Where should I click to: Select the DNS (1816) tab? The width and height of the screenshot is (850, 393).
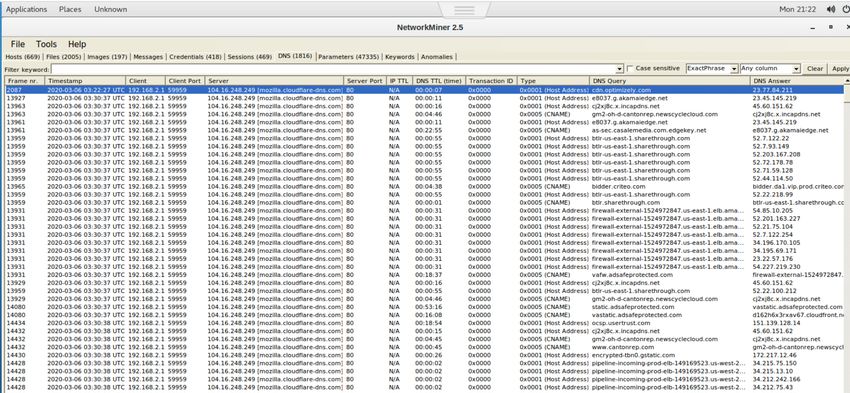coord(295,56)
